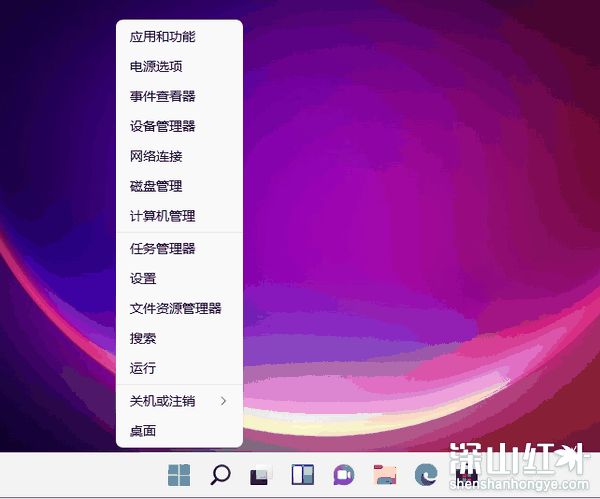
Task: Open taskbar Search magnifier icon
Action: tap(220, 475)
